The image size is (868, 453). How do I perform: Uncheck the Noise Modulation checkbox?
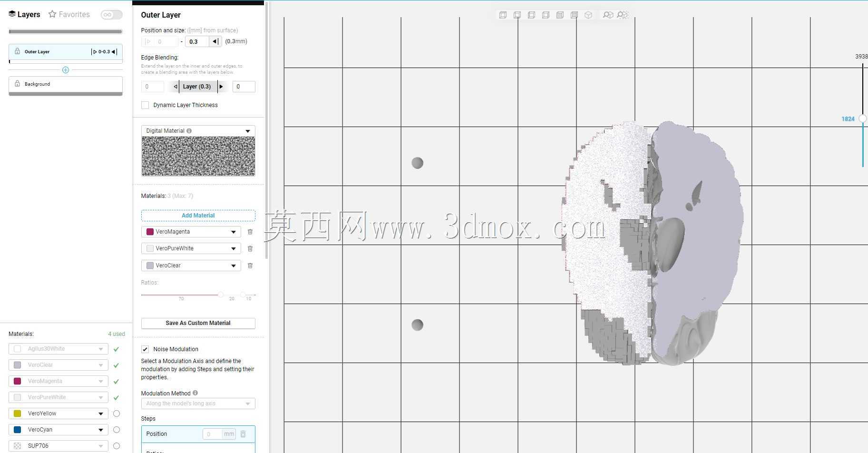tap(145, 349)
